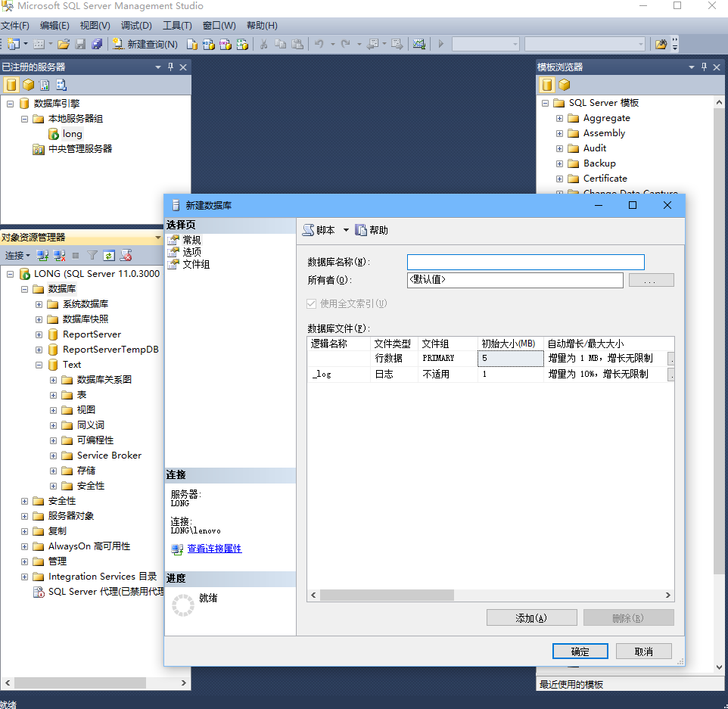Click the New Project icon in main toolbar
This screenshot has width=728, height=709.
tap(14, 44)
